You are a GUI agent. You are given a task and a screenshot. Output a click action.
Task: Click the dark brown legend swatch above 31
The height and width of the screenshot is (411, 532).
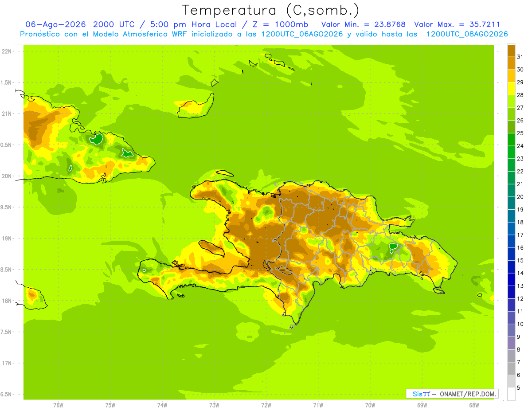pos(511,50)
